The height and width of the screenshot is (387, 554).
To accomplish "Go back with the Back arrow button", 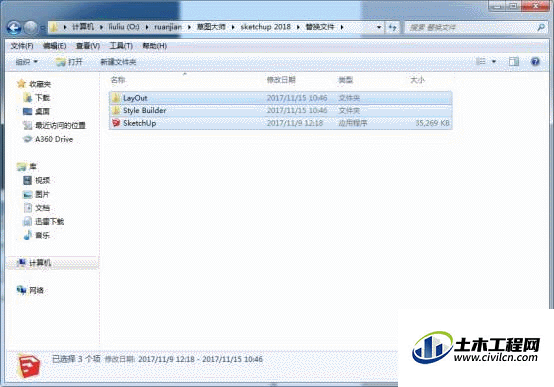I will pos(14,28).
